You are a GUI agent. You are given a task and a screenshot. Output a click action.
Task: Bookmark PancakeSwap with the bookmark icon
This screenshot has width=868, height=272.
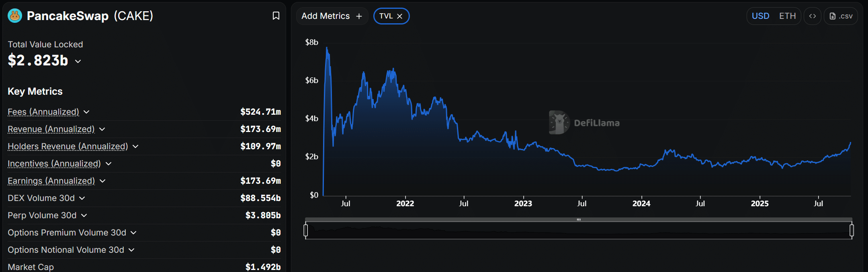(x=276, y=16)
